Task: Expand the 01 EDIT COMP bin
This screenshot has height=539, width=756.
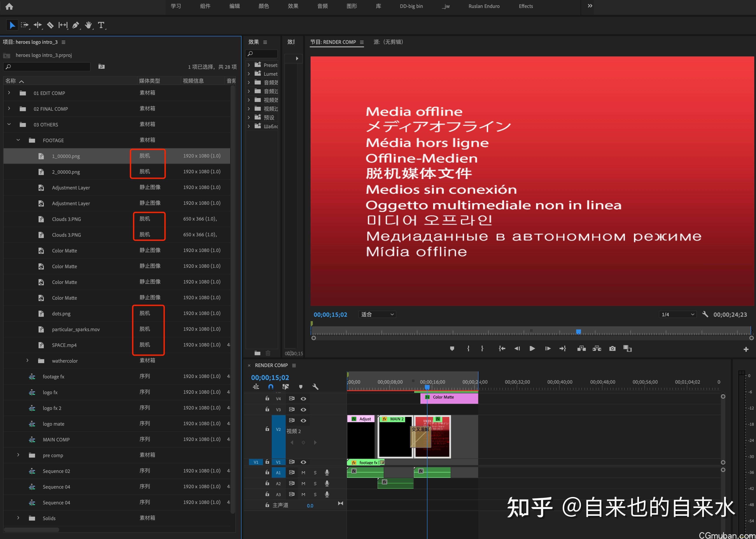Action: (9, 93)
